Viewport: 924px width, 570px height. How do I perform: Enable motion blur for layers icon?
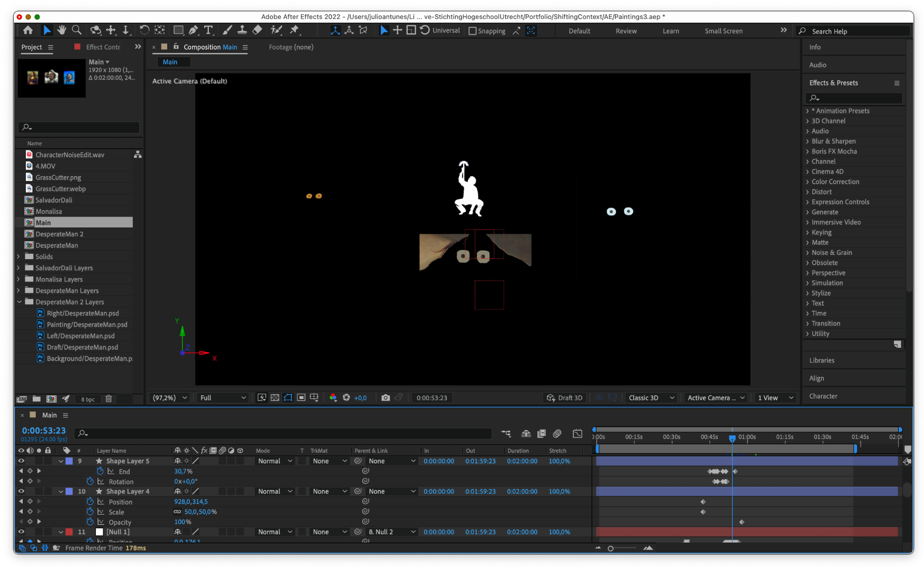[x=557, y=434]
